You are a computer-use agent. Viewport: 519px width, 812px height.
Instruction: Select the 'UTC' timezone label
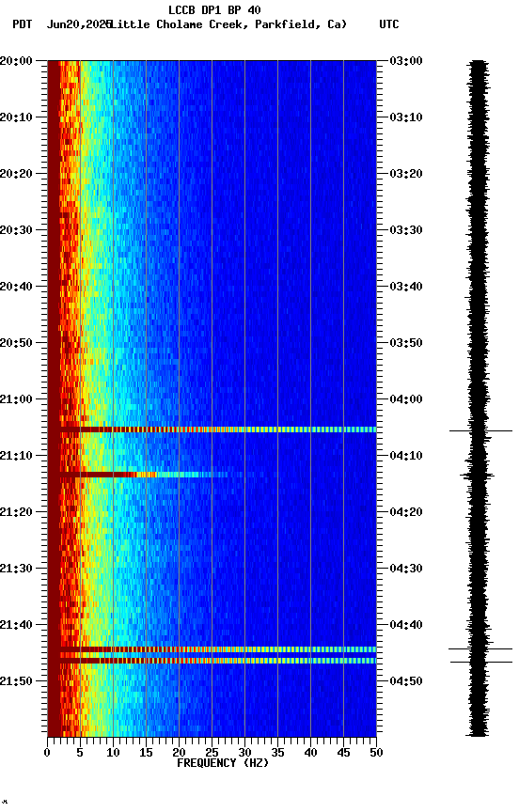point(389,24)
